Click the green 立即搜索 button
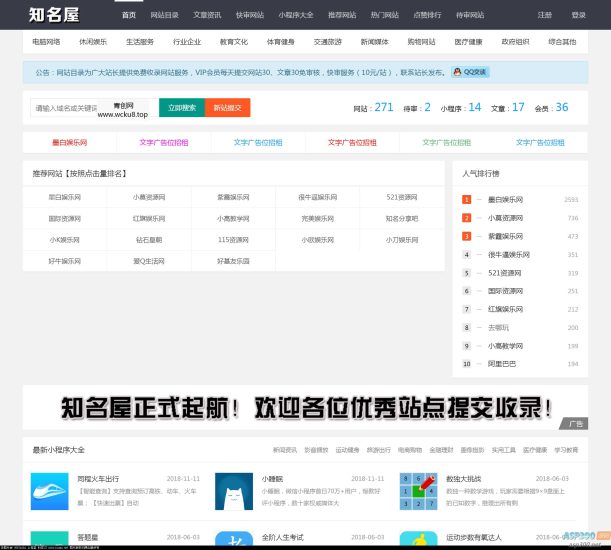 click(182, 108)
